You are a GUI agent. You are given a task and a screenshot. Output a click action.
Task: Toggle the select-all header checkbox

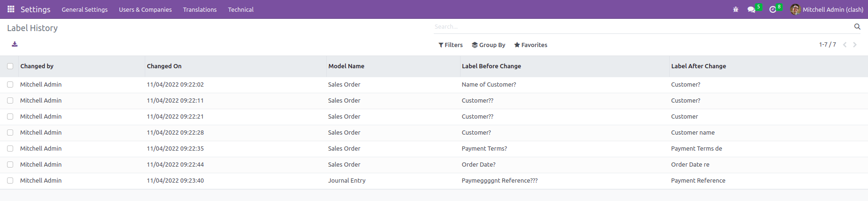(10, 66)
